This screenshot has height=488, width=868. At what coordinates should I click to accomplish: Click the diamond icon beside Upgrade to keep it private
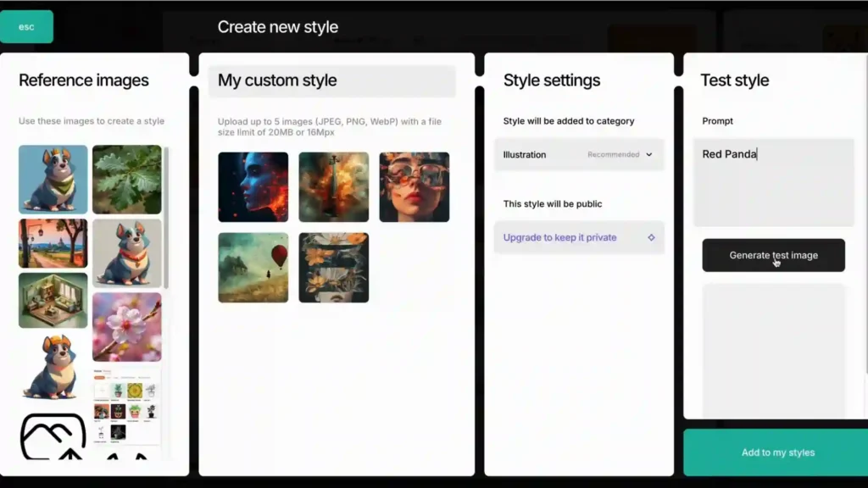coord(649,237)
